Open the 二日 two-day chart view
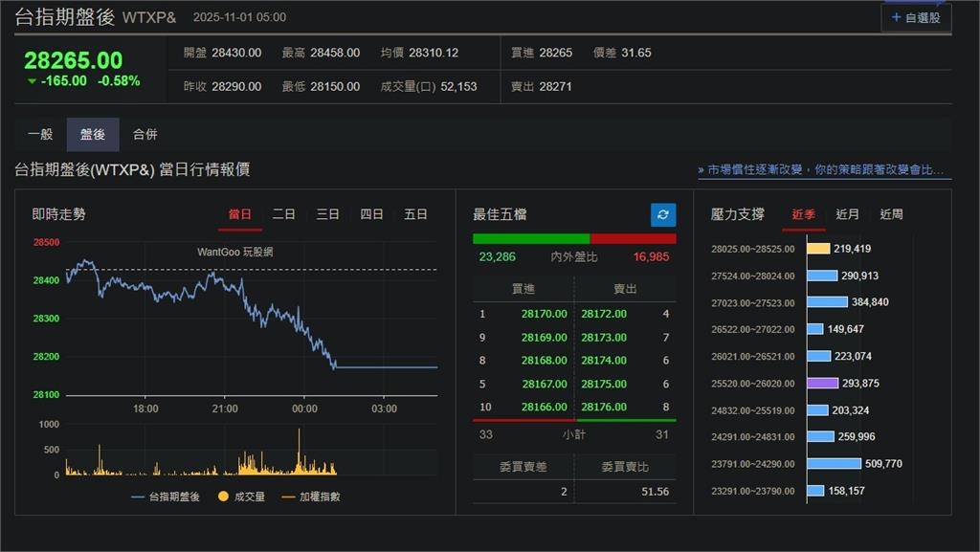The height and width of the screenshot is (552, 980). pos(283,214)
